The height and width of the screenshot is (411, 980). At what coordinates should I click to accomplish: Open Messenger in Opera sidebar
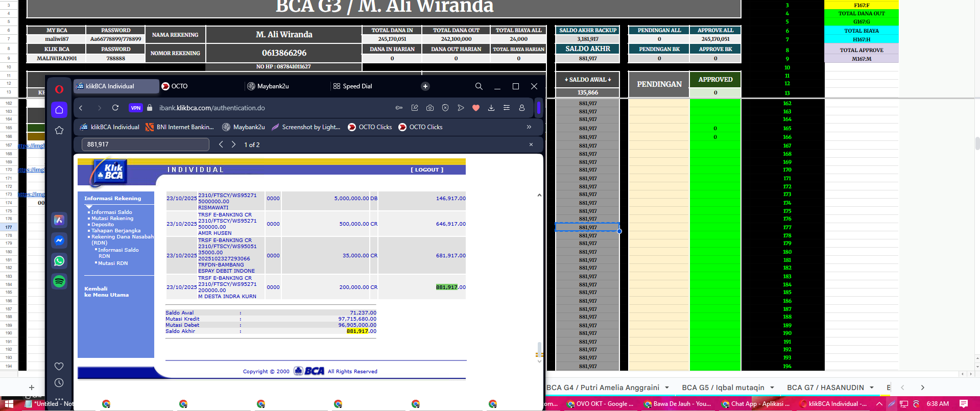tap(59, 240)
